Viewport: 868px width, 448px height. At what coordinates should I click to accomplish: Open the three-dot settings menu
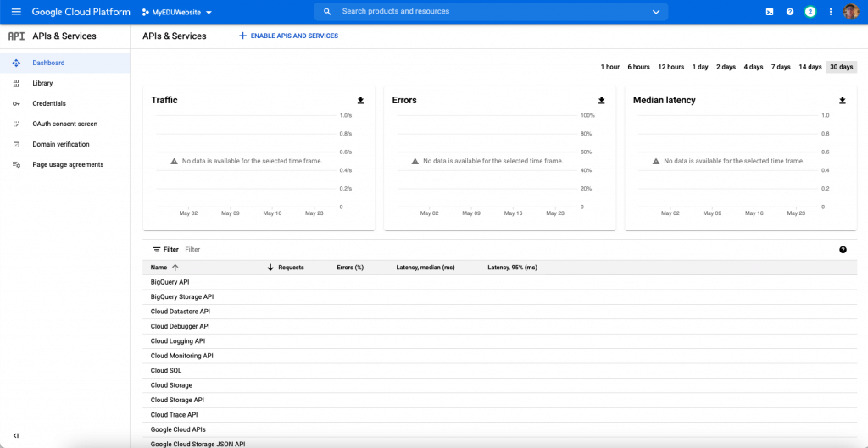(x=831, y=12)
